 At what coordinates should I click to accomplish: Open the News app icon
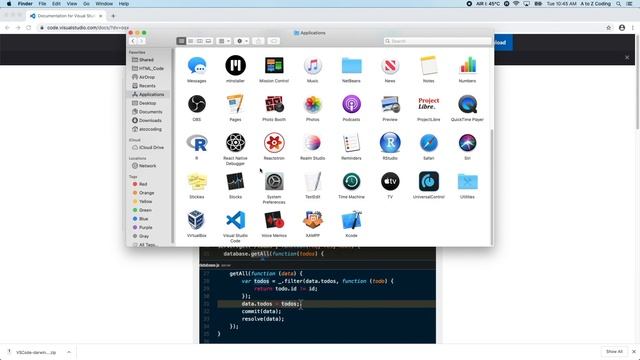[x=390, y=65]
